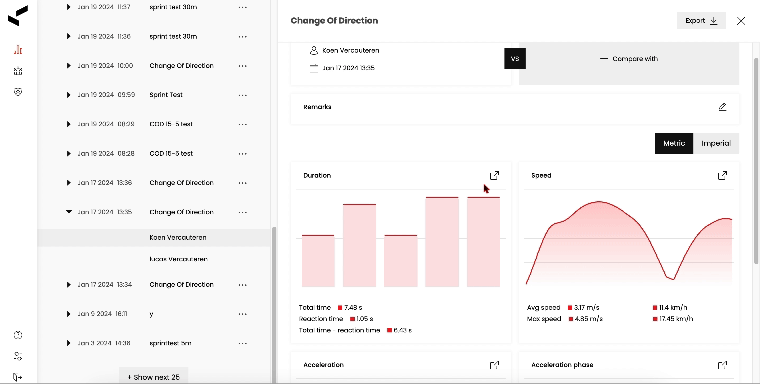Collapse the Change Of Direction row at 13:35

(68, 212)
